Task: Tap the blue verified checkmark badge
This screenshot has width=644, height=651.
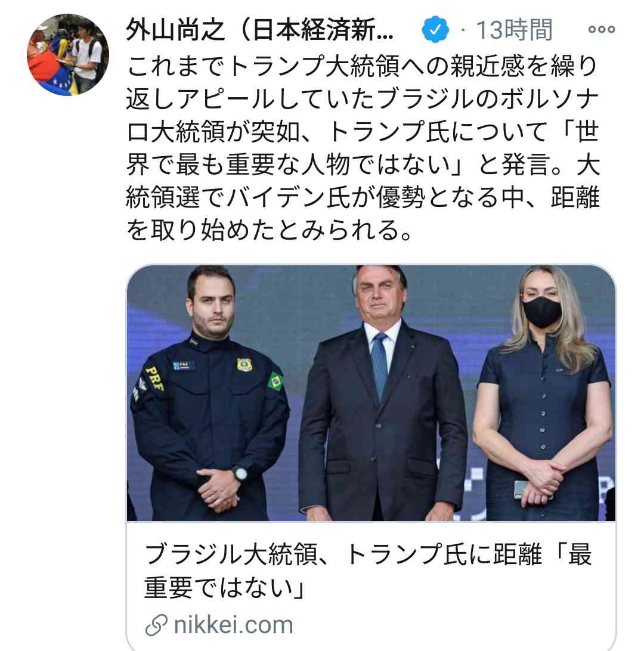Action: (x=435, y=29)
